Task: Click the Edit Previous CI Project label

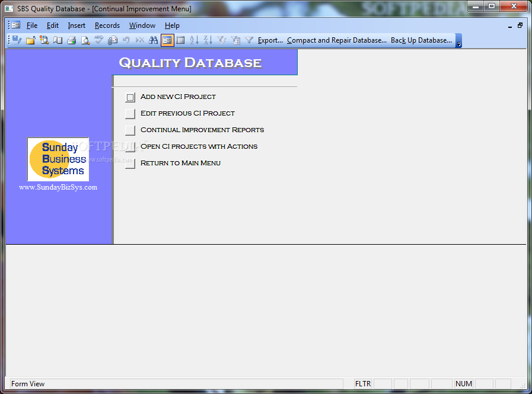Action: click(187, 113)
